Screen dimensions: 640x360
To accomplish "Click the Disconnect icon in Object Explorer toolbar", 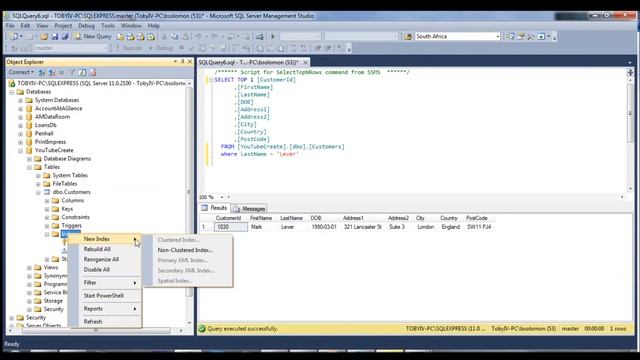I will tap(52, 73).
